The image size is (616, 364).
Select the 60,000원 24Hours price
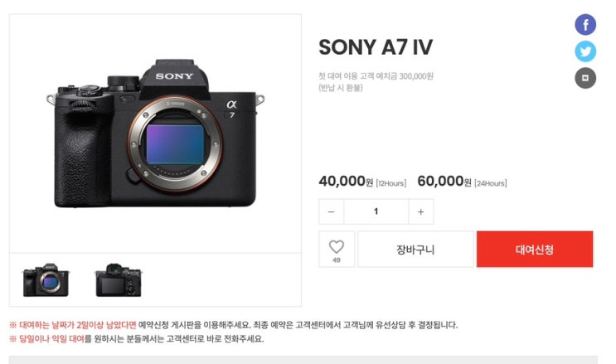462,182
